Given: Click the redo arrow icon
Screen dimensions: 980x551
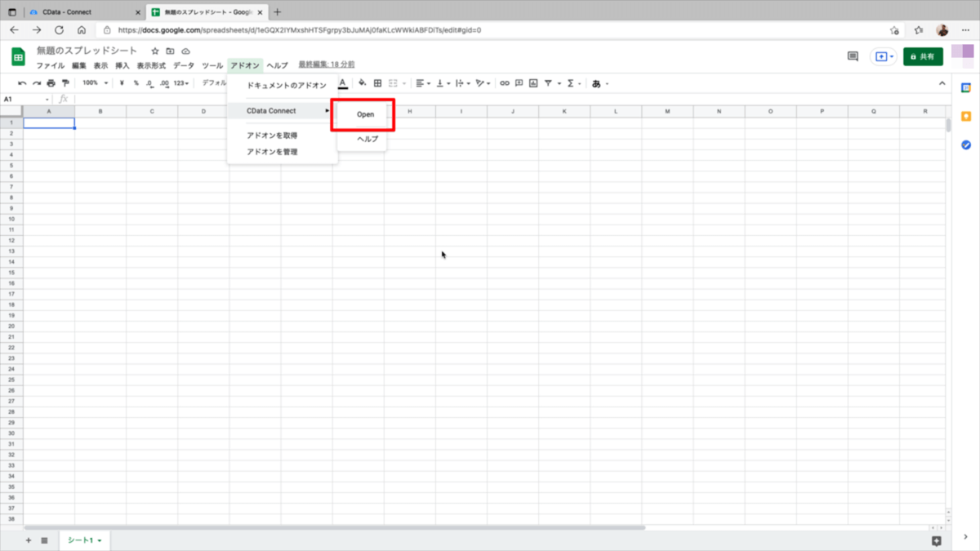Looking at the screenshot, I should [37, 83].
